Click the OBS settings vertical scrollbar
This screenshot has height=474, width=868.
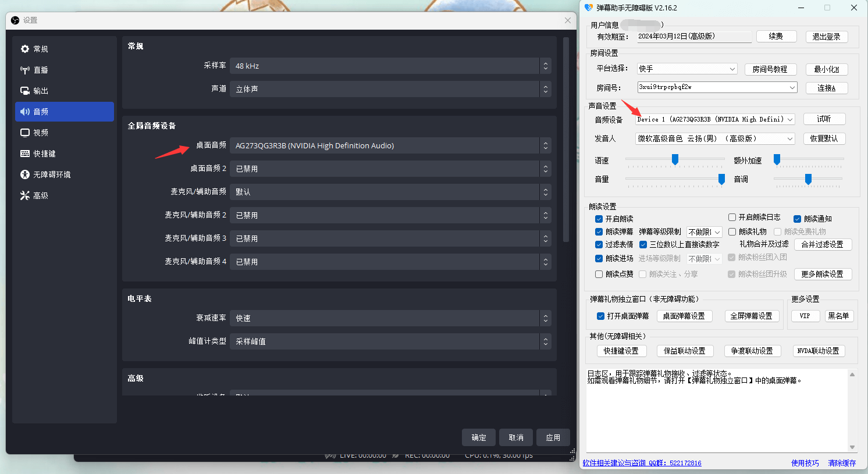click(566, 140)
